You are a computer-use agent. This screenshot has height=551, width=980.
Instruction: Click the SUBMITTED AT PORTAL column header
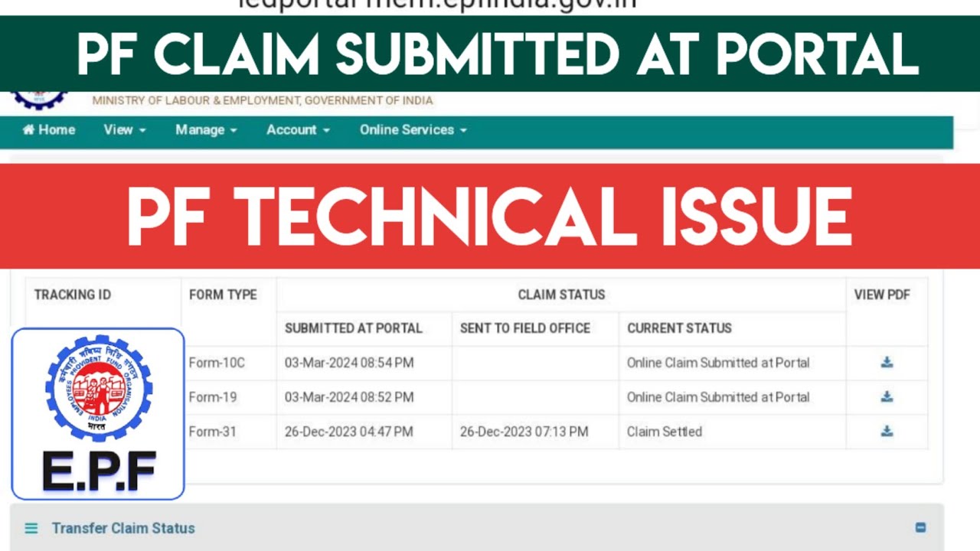point(354,328)
